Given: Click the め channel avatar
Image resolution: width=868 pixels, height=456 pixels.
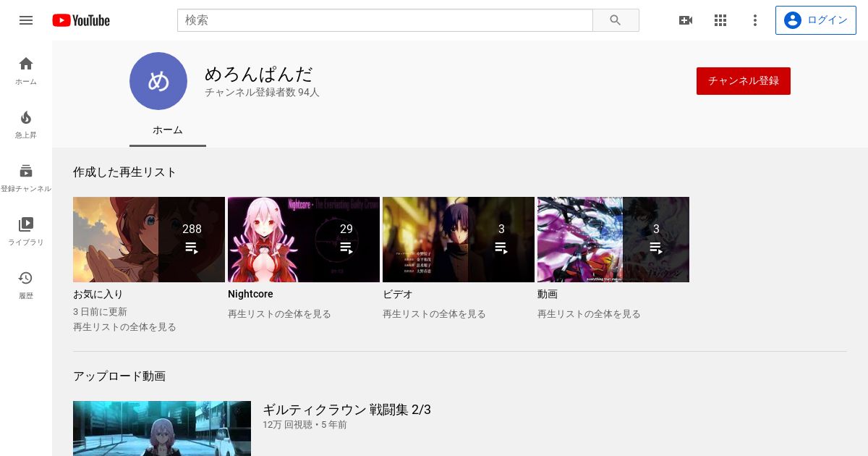Looking at the screenshot, I should click(x=158, y=81).
